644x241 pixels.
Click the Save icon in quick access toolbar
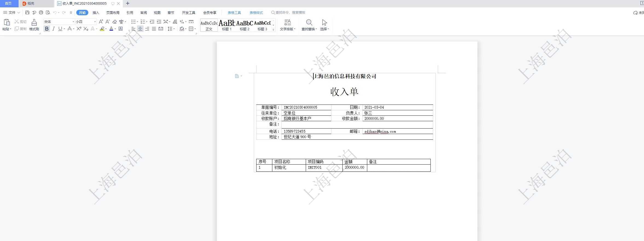[x=27, y=13]
